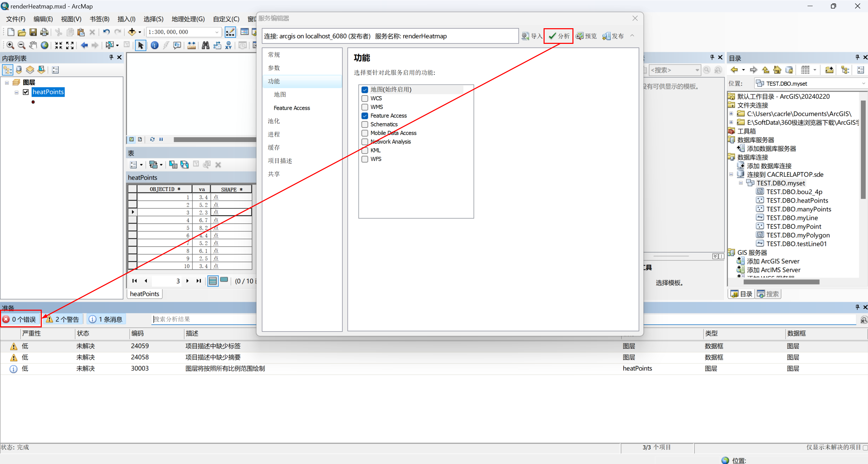Screen dimensions: 868x464
Task: Open the Table Options dropdown
Action: click(136, 165)
